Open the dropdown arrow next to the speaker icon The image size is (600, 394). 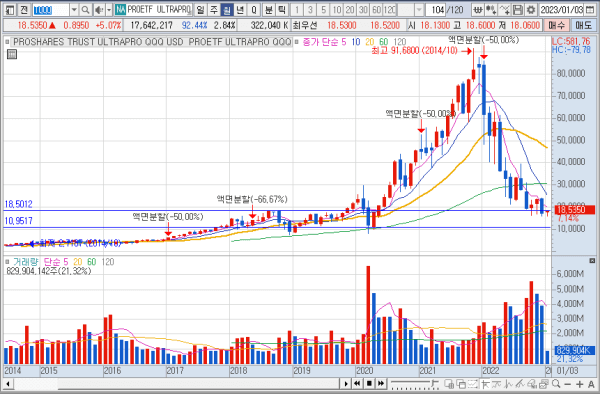coord(109,10)
